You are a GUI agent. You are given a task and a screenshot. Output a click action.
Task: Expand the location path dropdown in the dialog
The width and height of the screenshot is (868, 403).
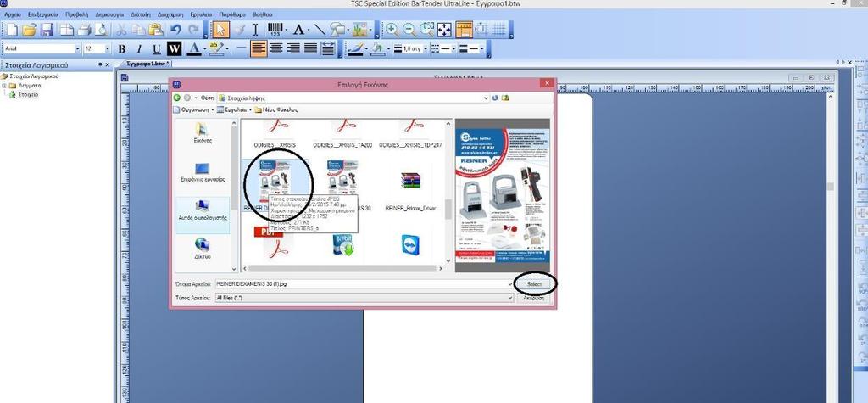[486, 98]
